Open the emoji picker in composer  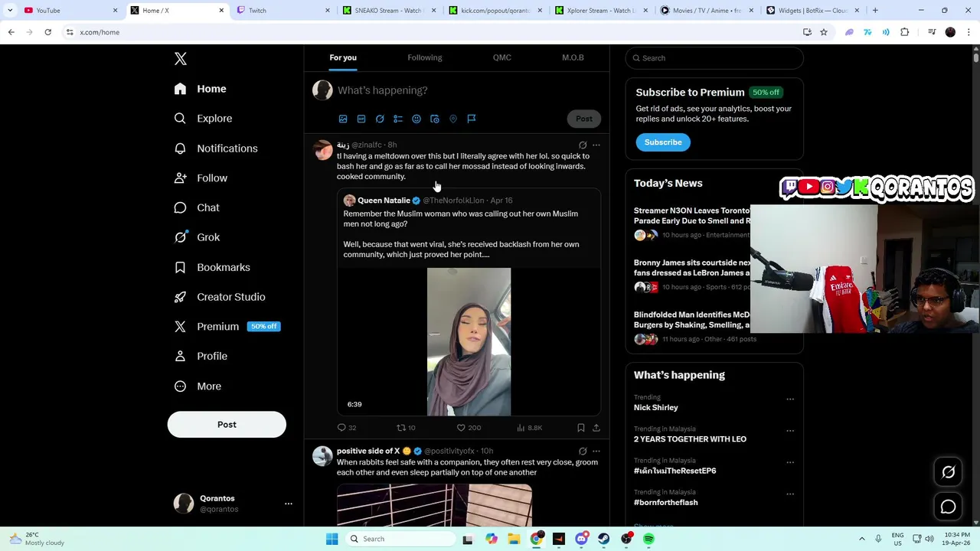(x=416, y=119)
